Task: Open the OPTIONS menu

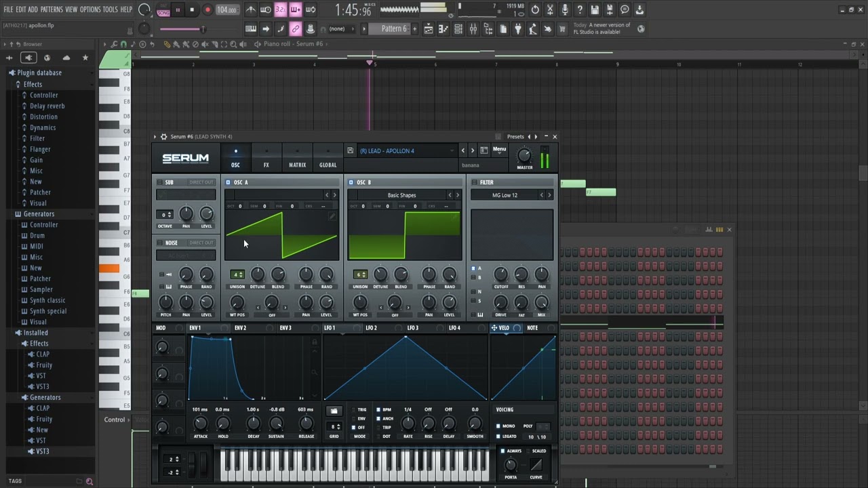Action: (x=90, y=9)
